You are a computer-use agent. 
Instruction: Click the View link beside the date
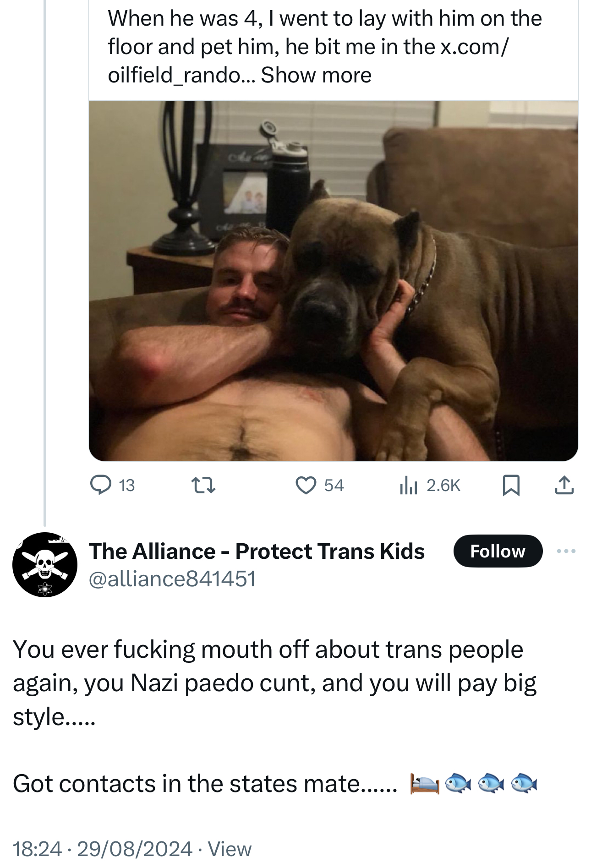click(x=230, y=849)
